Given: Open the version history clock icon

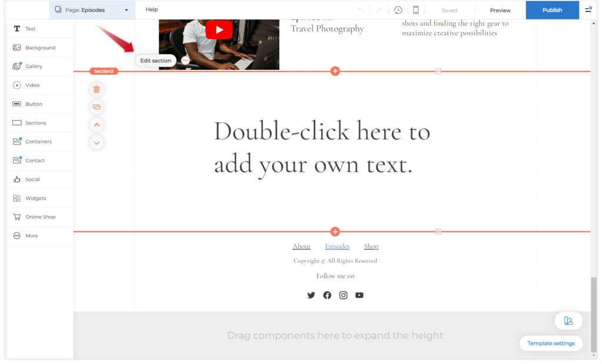Looking at the screenshot, I should click(398, 10).
